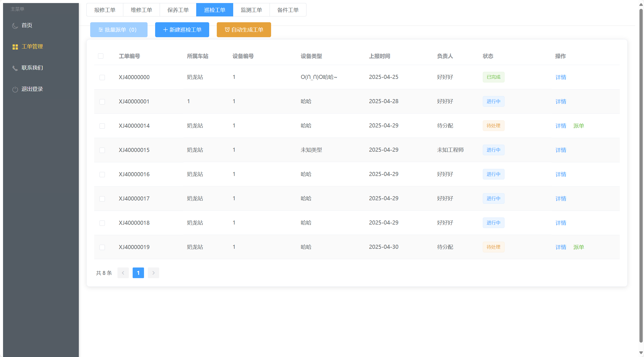The image size is (644, 357).
Task: Click the 待处理 status tag of XJ40000014
Action: 493,126
